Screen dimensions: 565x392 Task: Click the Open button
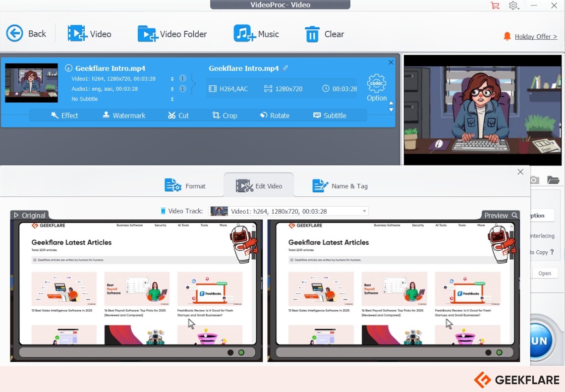545,273
